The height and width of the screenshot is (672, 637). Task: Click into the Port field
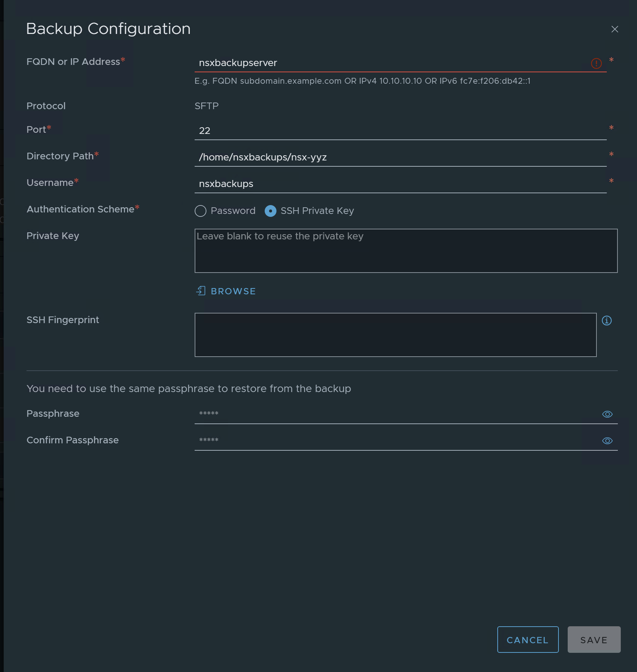coord(400,131)
